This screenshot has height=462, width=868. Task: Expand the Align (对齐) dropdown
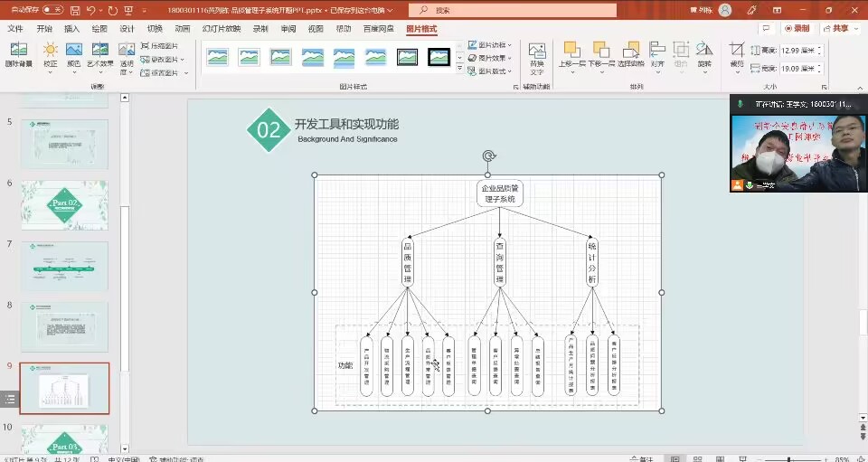[x=657, y=54]
